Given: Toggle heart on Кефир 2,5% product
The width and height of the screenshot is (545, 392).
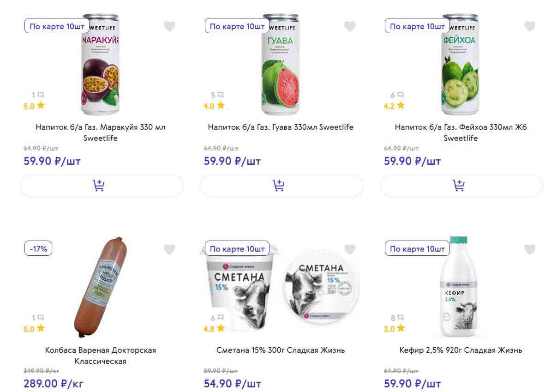Looking at the screenshot, I should click(530, 249).
